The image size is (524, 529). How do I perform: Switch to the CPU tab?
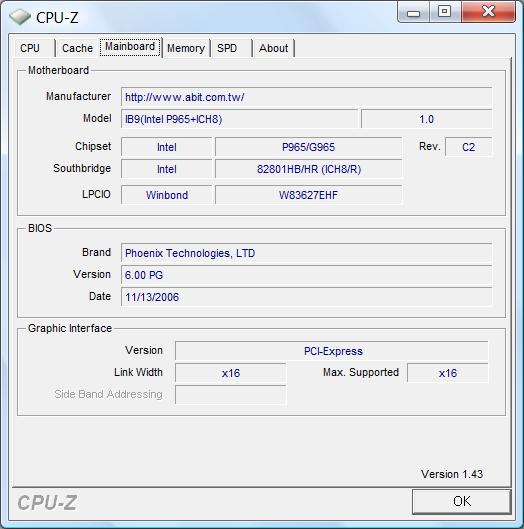click(x=34, y=48)
